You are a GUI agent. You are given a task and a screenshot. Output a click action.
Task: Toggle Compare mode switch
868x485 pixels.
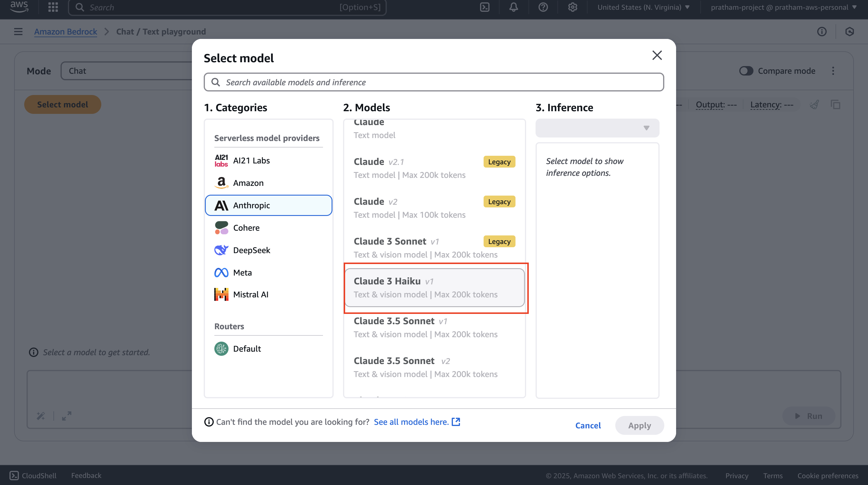click(x=746, y=71)
